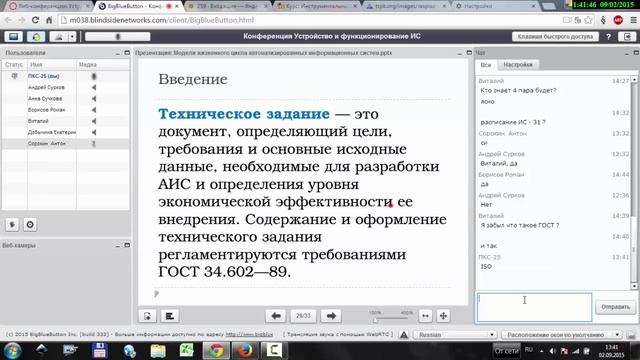Open the shortcut keys help button
Viewport: 640px width, 360px height.
555,37
